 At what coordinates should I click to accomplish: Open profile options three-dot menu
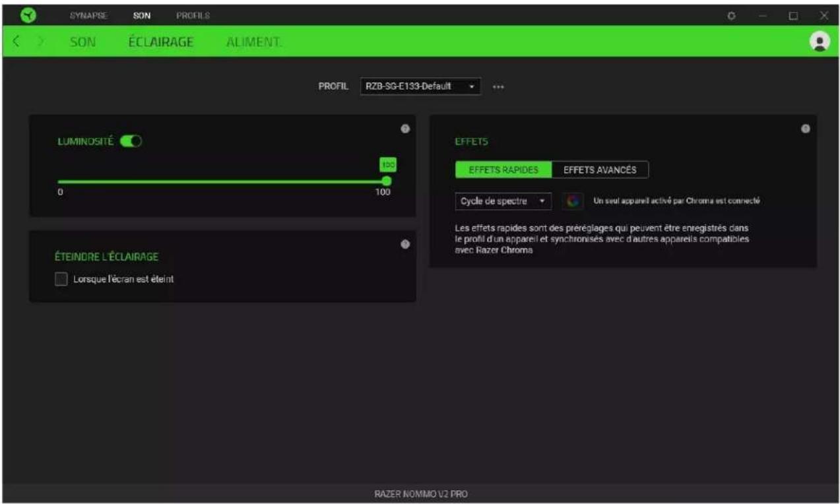point(498,86)
